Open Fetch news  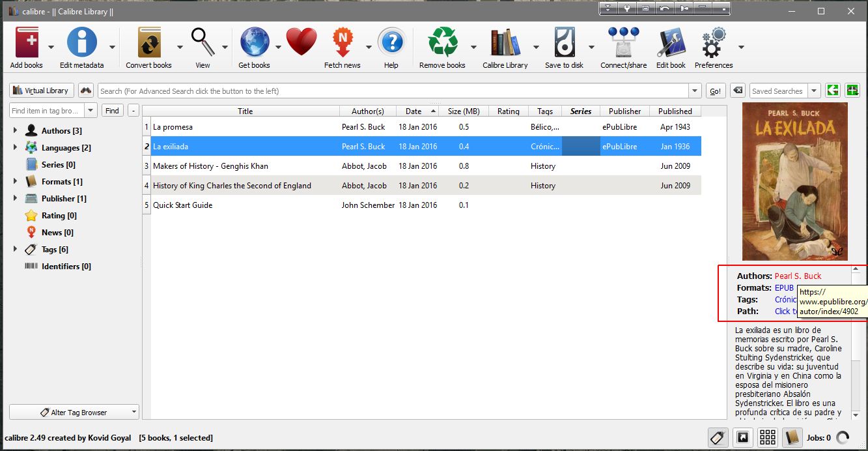pos(343,43)
